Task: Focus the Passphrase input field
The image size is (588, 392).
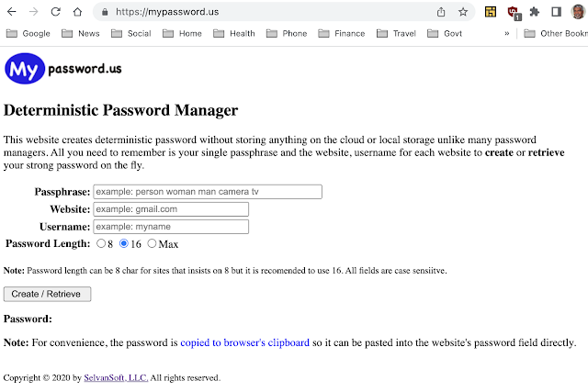Action: coord(208,192)
